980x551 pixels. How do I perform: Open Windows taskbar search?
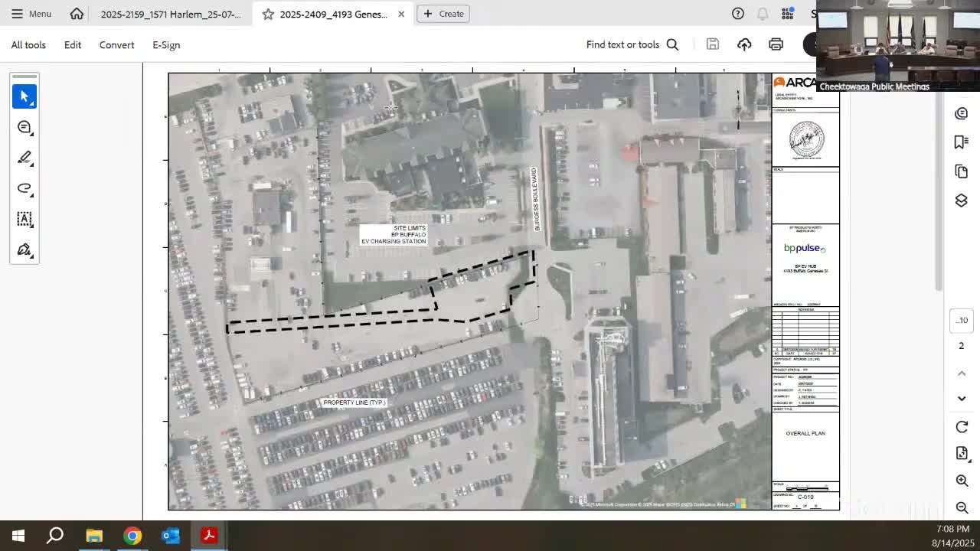pyautogui.click(x=55, y=536)
